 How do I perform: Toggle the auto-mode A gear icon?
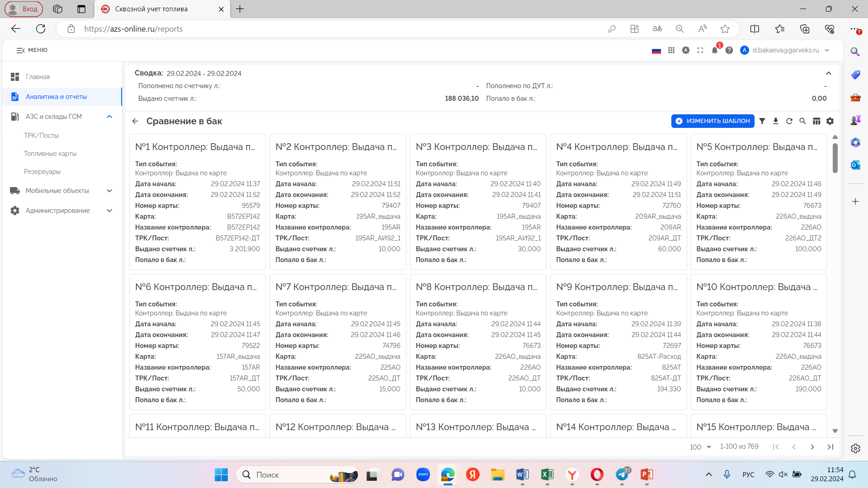click(686, 50)
